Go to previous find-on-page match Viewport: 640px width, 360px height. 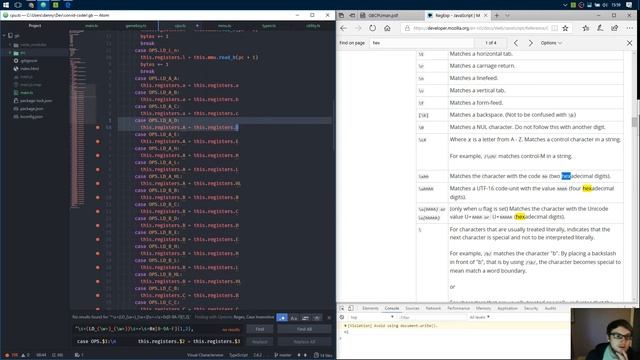click(x=516, y=43)
